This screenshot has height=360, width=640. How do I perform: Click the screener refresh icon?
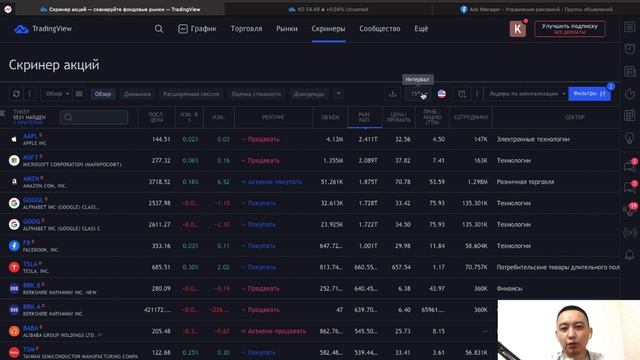pos(16,94)
